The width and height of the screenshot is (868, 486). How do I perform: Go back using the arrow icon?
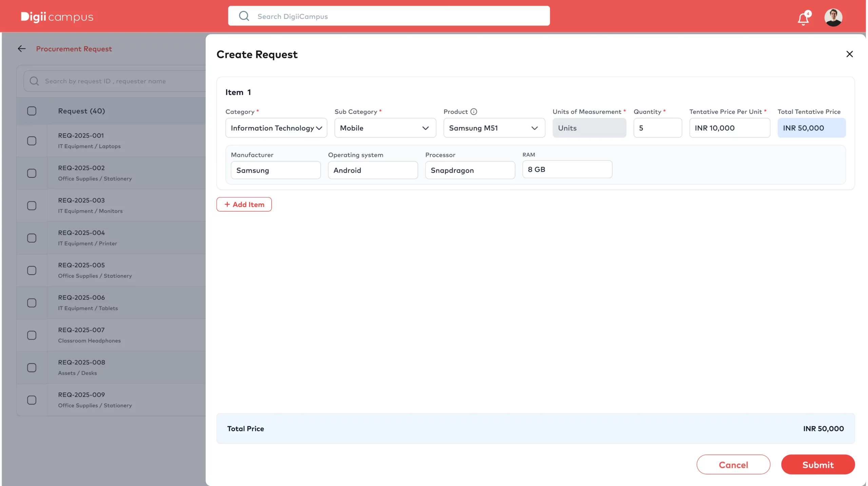coord(22,49)
